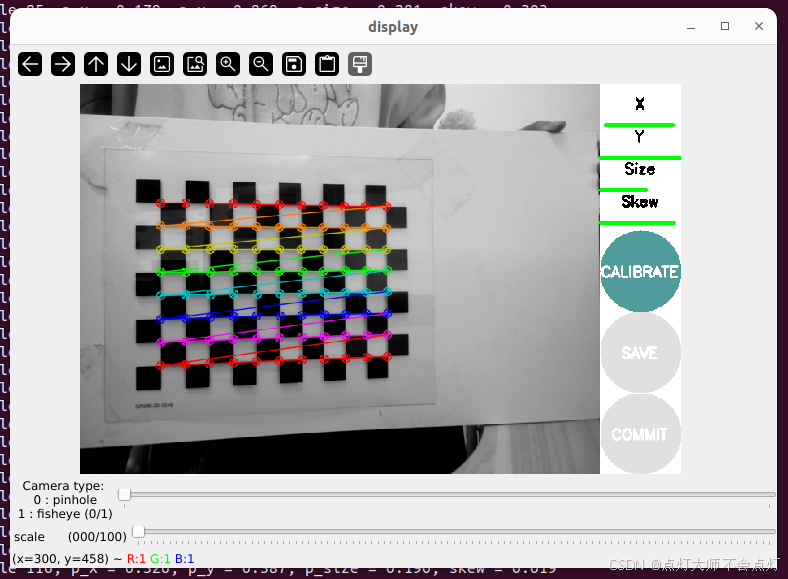Click the pan left arrow icon
Image resolution: width=788 pixels, height=579 pixels.
30,64
